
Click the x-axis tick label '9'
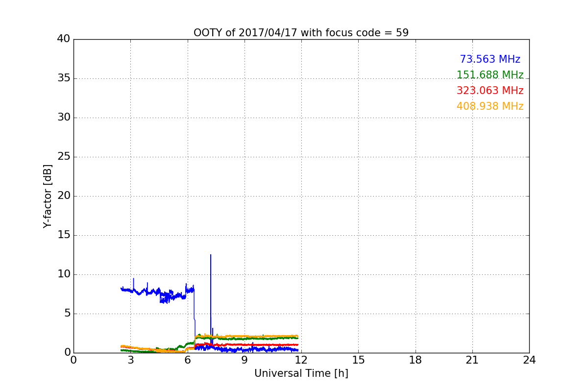point(245,360)
